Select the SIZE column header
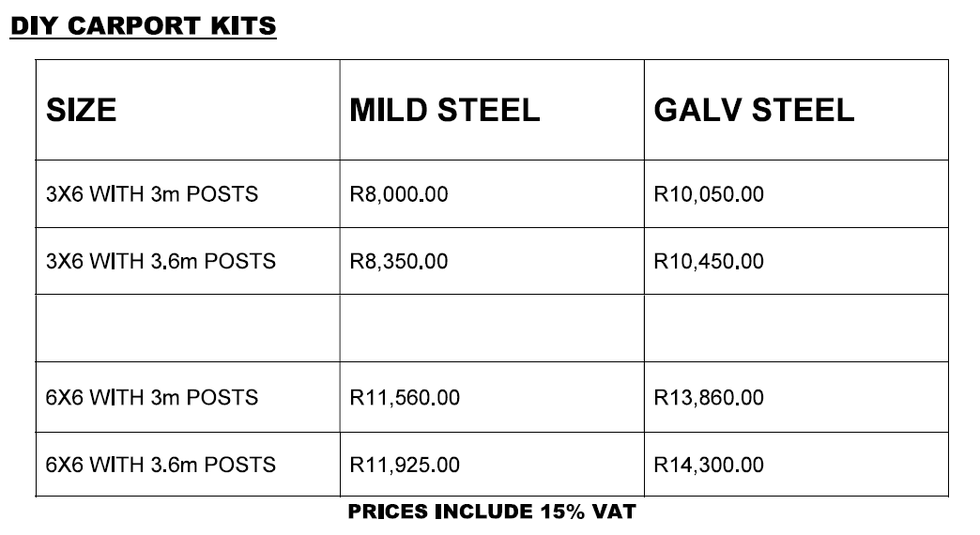This screenshot has height=535, width=980. tap(82, 110)
